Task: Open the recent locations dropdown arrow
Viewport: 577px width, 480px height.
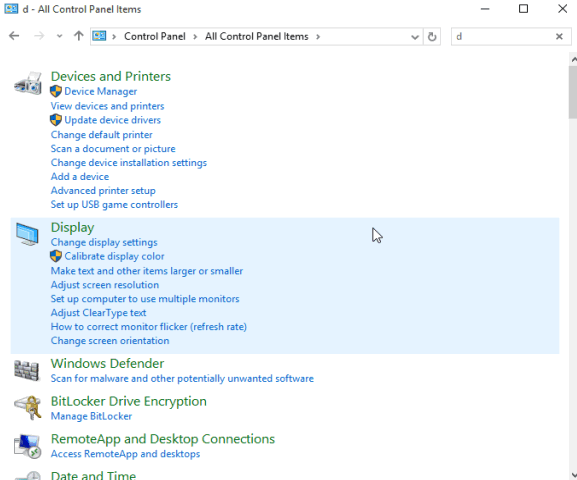Action: point(59,36)
